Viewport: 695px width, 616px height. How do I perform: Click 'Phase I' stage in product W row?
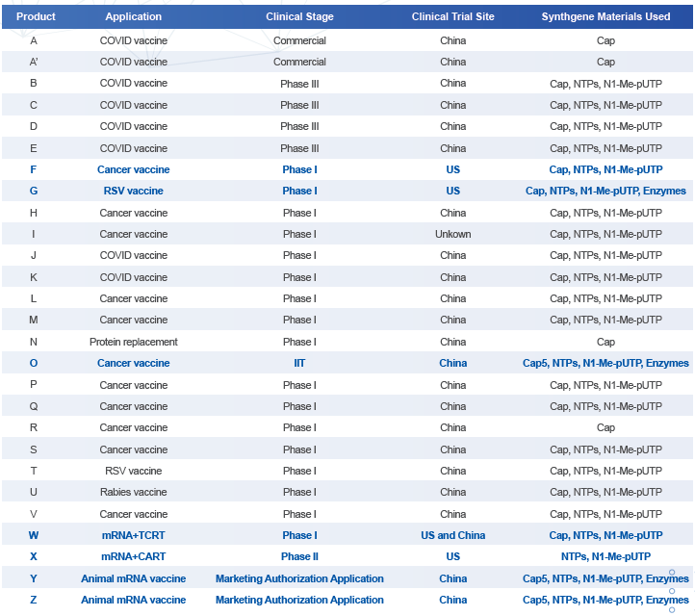click(299, 535)
